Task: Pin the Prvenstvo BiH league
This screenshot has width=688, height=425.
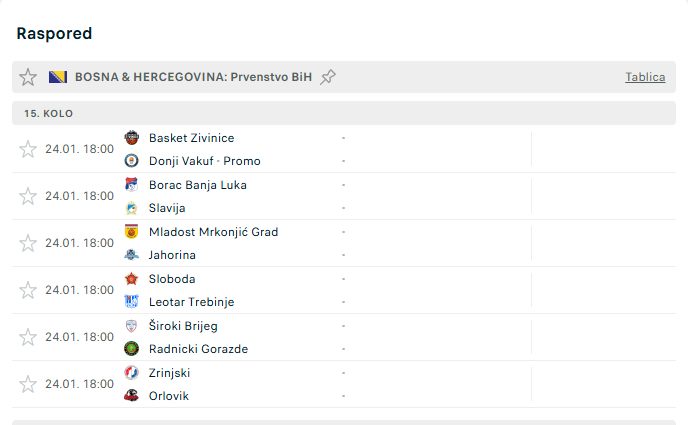Action: (x=328, y=77)
